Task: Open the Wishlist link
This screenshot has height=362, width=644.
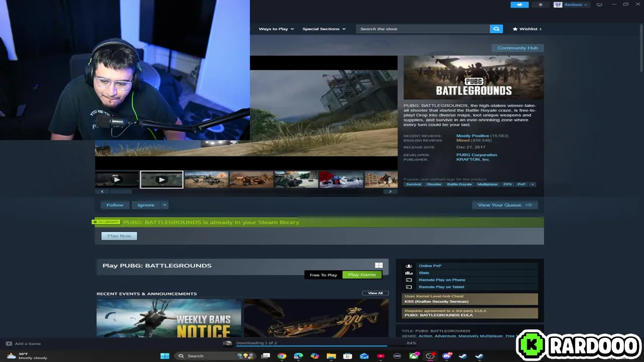Action: [x=527, y=29]
